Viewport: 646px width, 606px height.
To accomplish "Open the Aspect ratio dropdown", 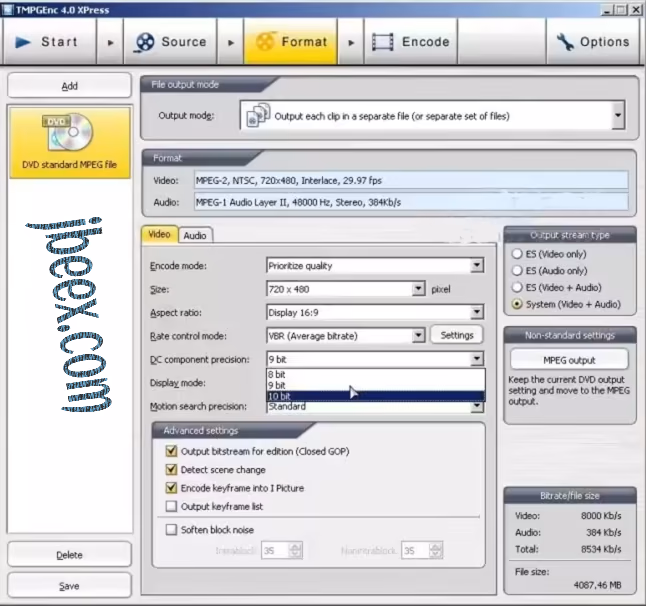I will (477, 313).
